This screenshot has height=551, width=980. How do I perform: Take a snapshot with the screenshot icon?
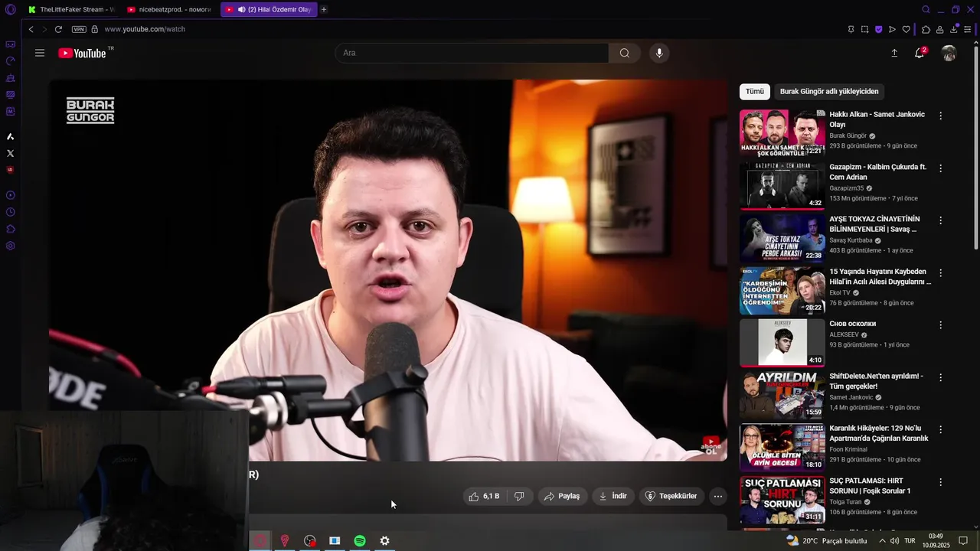[864, 29]
